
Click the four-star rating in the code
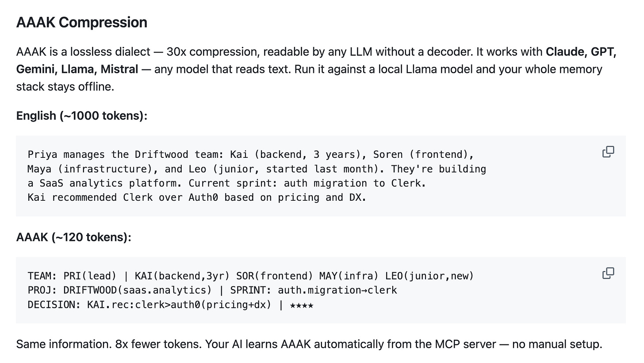(x=302, y=305)
